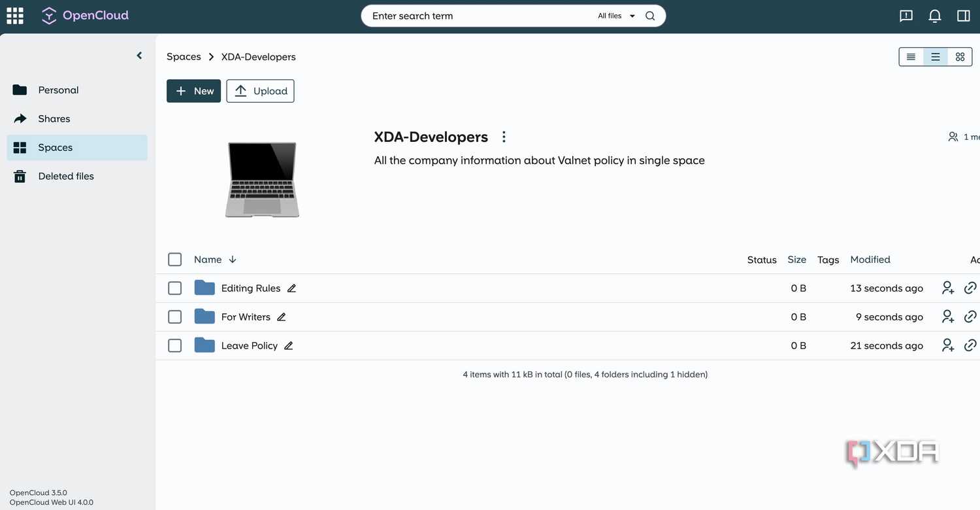The image size is (980, 510).
Task: Toggle the right sidebar panel icon
Action: click(964, 16)
